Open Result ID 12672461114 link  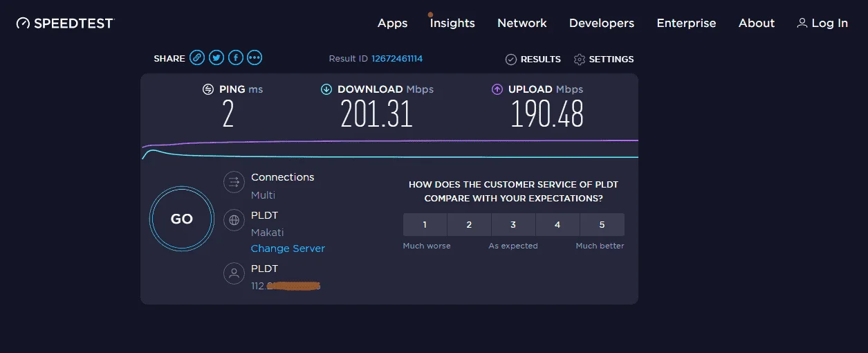click(397, 59)
